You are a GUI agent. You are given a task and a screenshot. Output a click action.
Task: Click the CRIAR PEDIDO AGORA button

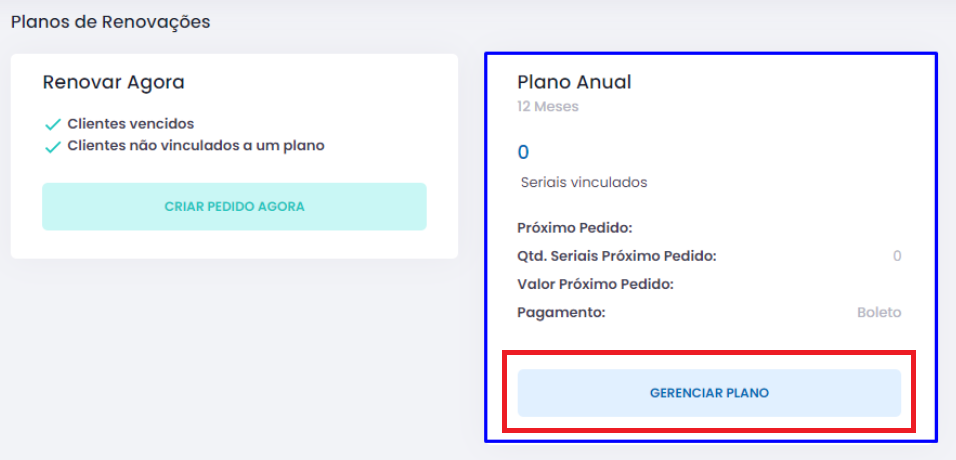tap(234, 207)
